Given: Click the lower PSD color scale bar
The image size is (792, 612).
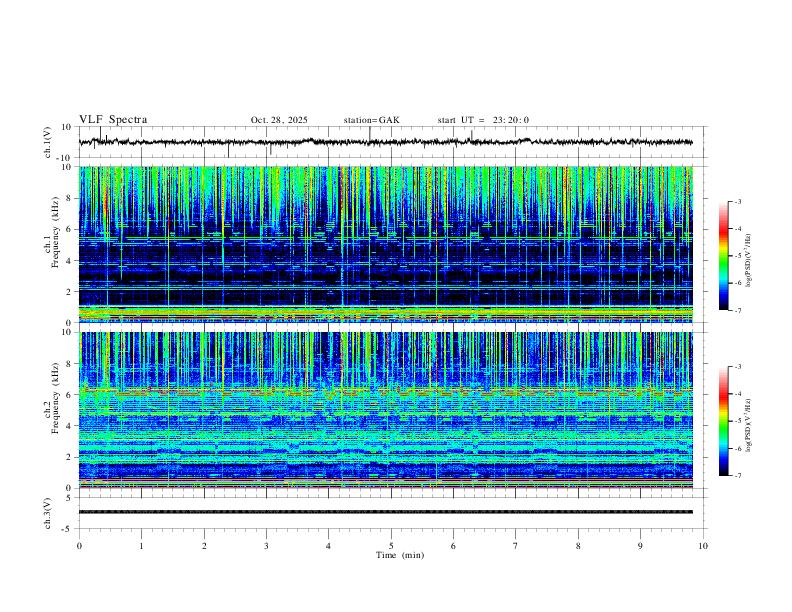Looking at the screenshot, I should 724,421.
